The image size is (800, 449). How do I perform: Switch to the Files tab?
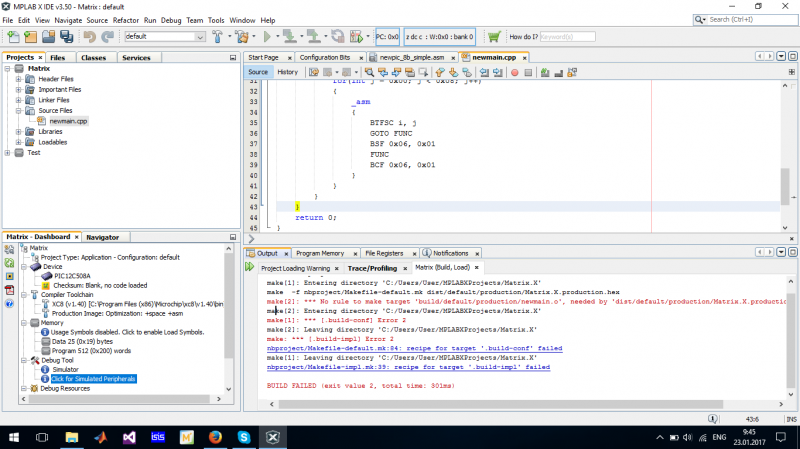58,58
